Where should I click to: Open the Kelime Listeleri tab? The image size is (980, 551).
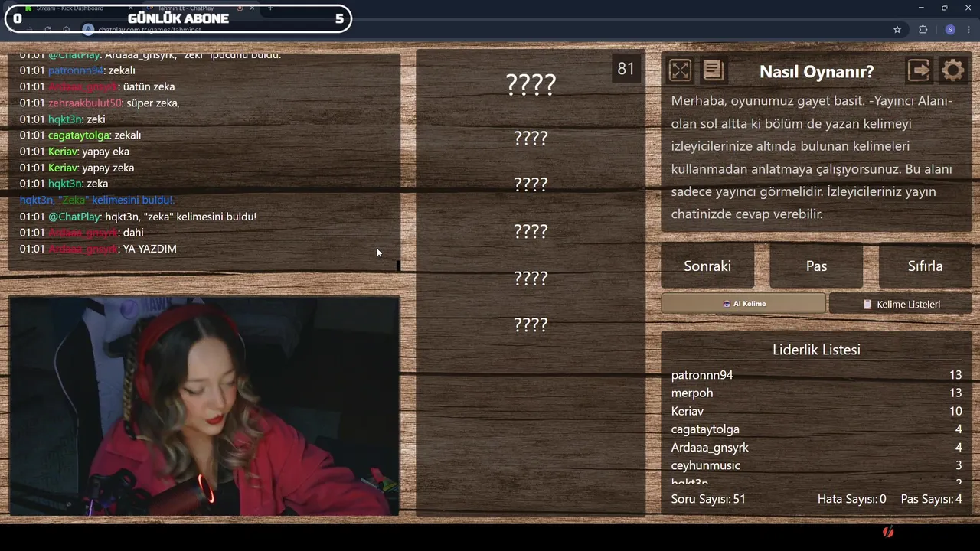pyautogui.click(x=900, y=304)
